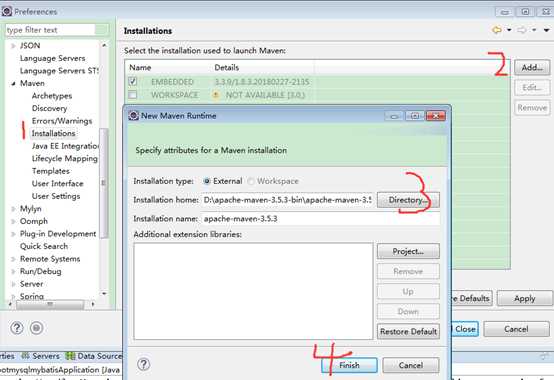Screen dimensions: 554x380
Task: Open the back history dropdown arrow
Action: click(x=509, y=30)
